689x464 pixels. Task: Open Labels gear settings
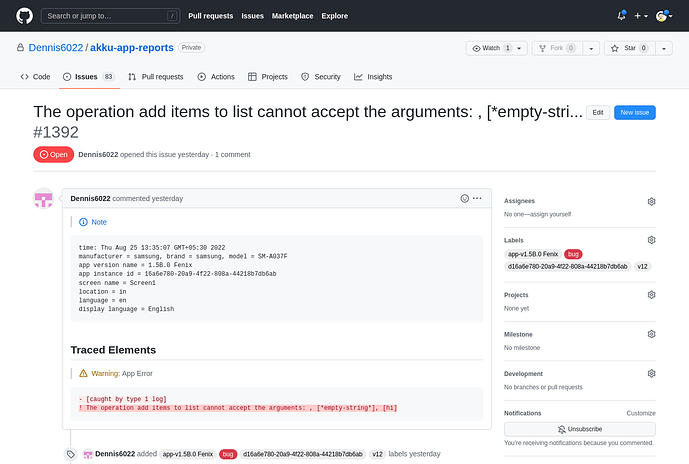[651, 240]
